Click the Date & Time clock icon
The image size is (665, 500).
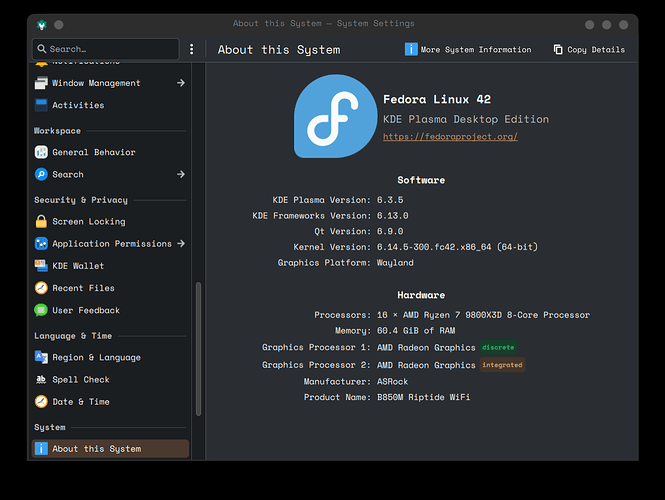(41, 401)
